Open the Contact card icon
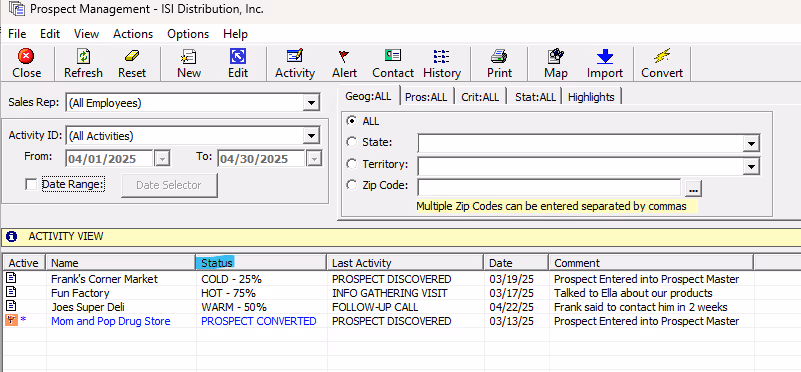The height and width of the screenshot is (372, 801). click(x=392, y=55)
